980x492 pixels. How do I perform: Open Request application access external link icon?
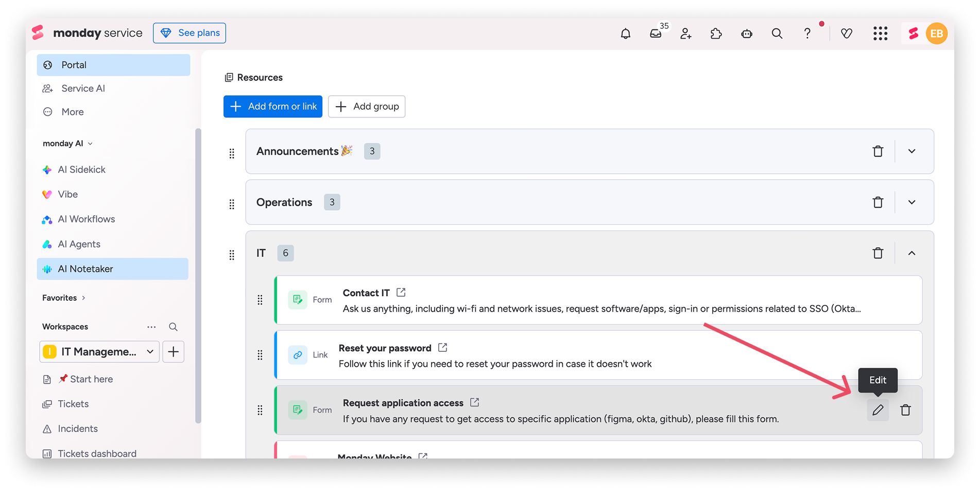pos(475,402)
